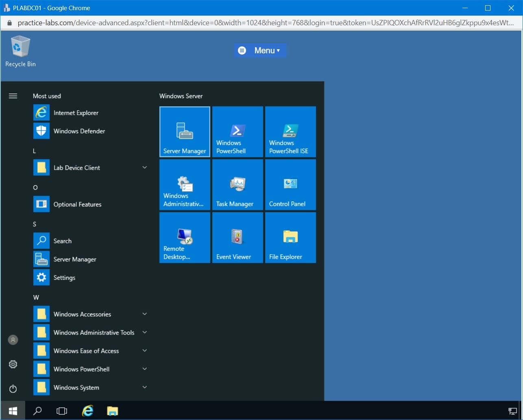Open the user account icon in Start rail
Viewport: 523px width, 420px height.
[13, 340]
